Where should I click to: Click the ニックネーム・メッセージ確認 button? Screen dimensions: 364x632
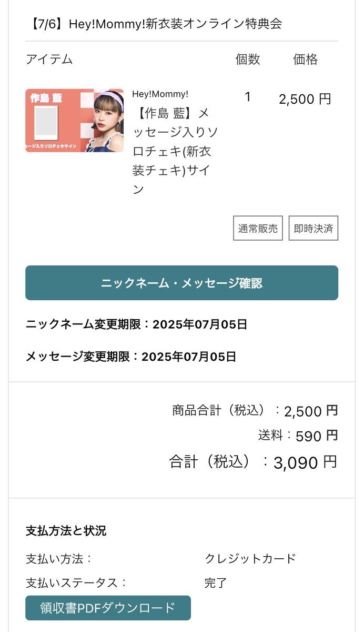pos(181,283)
